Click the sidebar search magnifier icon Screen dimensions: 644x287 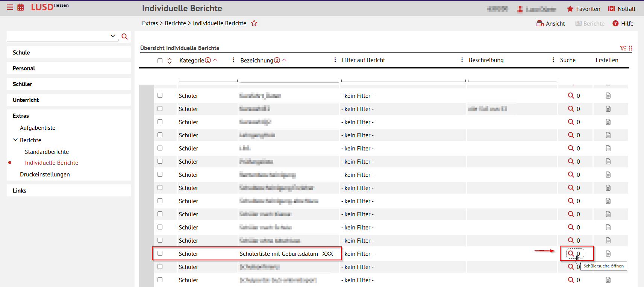point(125,36)
